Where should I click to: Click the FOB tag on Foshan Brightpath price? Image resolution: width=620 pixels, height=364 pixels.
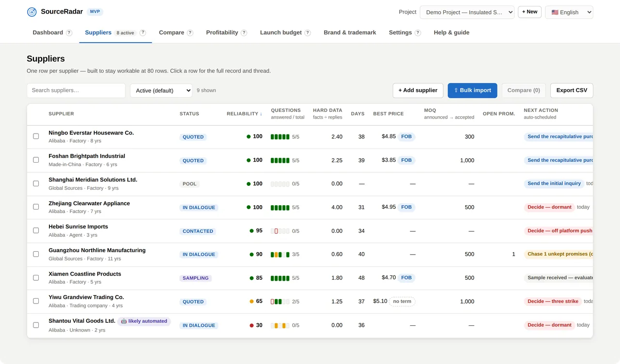coord(406,160)
